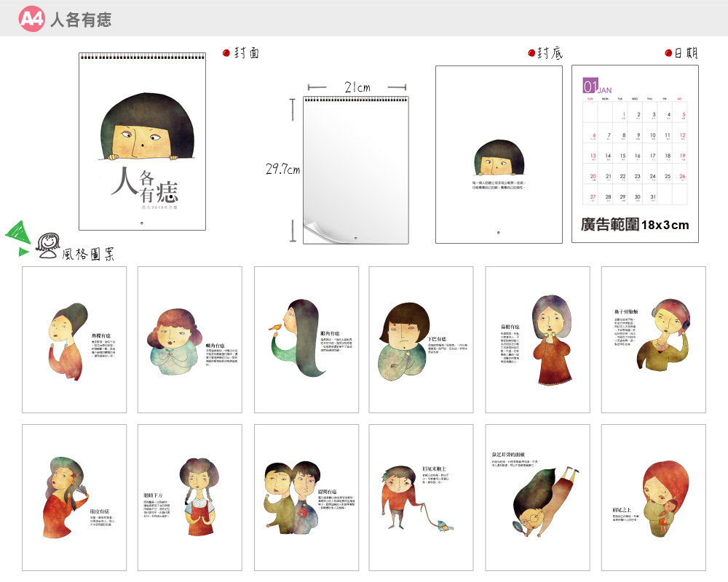728x582 pixels.
Task: Select the 眼角有痣 long-hair illustration
Action: pyautogui.click(x=306, y=339)
